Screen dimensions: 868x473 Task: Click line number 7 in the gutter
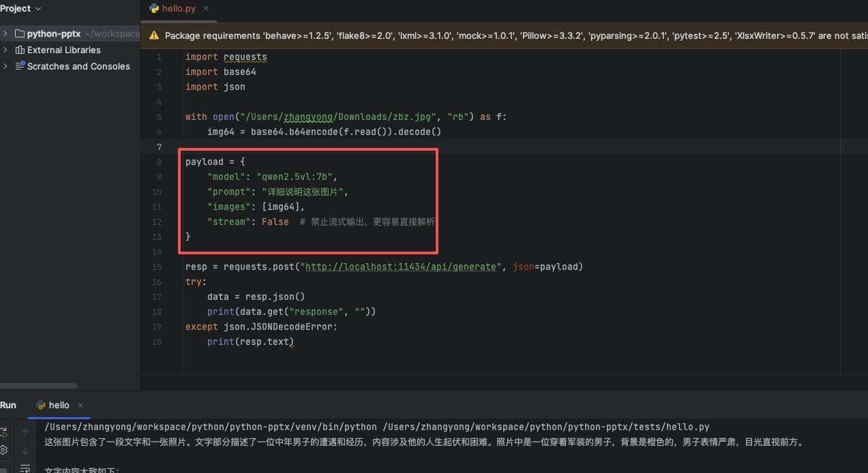[x=159, y=147]
